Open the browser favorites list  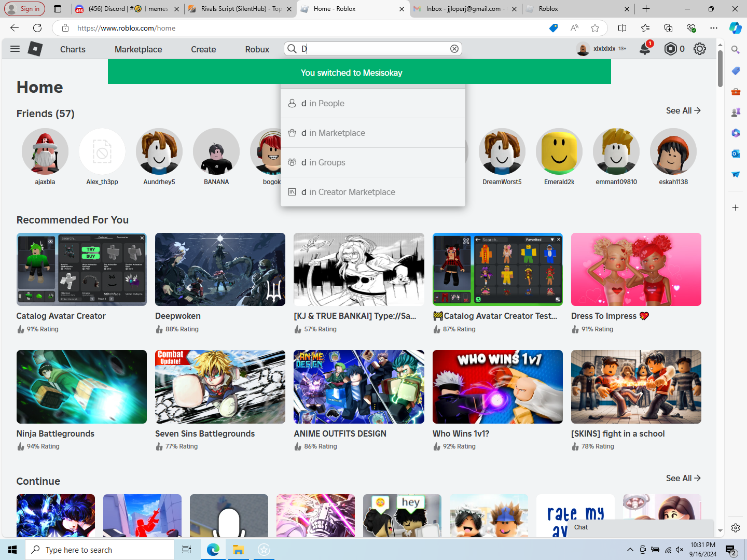click(645, 28)
